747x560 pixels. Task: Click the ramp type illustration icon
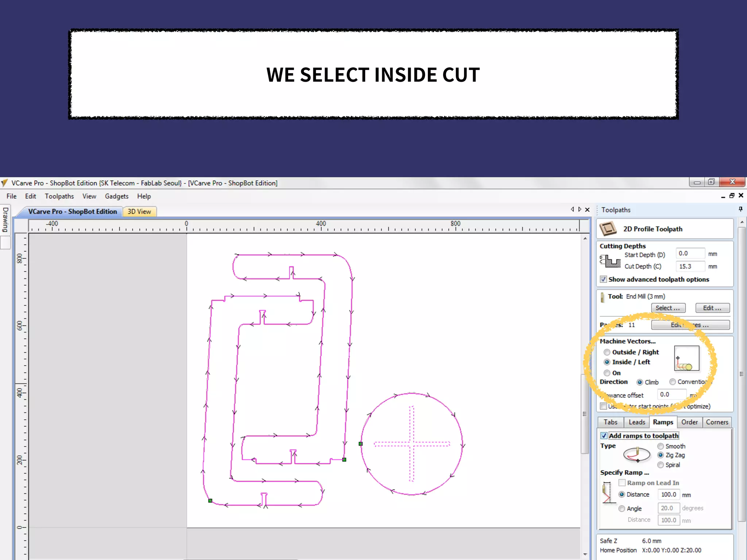click(x=637, y=455)
